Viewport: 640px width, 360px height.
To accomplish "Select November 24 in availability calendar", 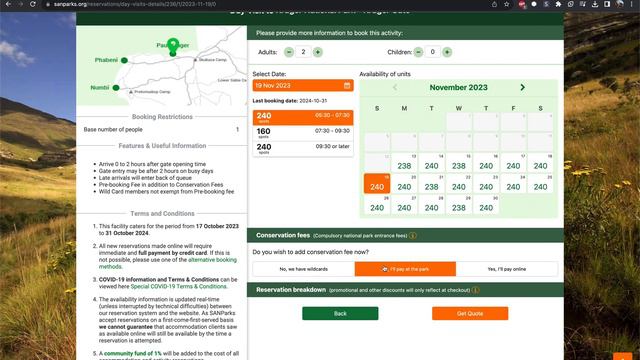I will pyautogui.click(x=513, y=183).
